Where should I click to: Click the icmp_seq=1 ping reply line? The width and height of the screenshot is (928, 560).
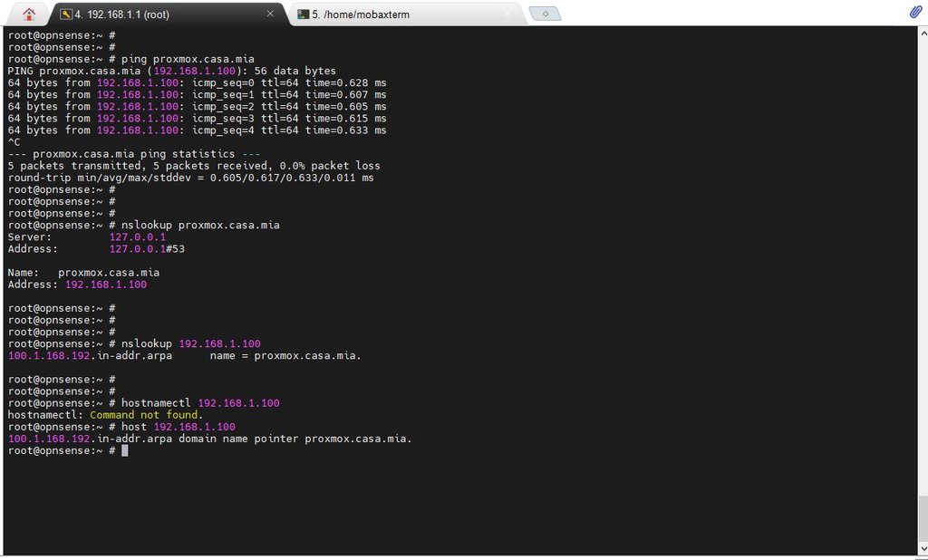(197, 95)
